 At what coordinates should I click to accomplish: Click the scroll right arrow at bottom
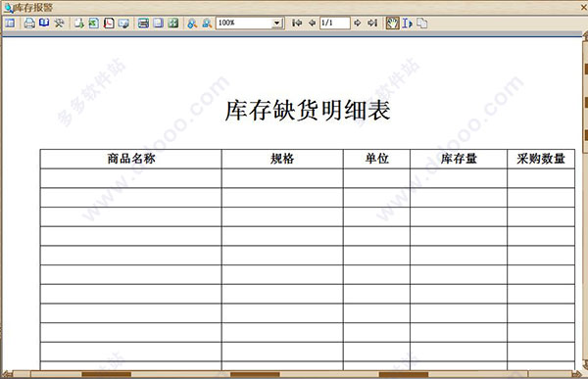[577, 374]
